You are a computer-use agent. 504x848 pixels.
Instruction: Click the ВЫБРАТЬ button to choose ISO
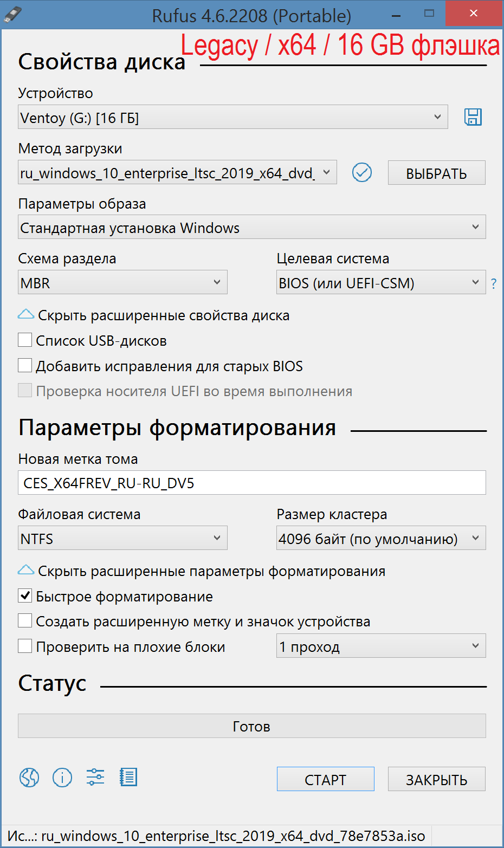point(436,173)
